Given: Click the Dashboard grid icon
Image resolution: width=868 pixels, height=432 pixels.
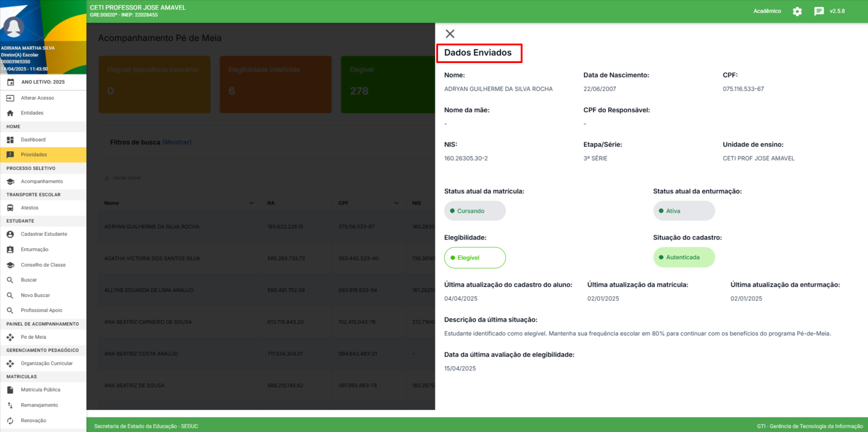Looking at the screenshot, I should pos(10,140).
